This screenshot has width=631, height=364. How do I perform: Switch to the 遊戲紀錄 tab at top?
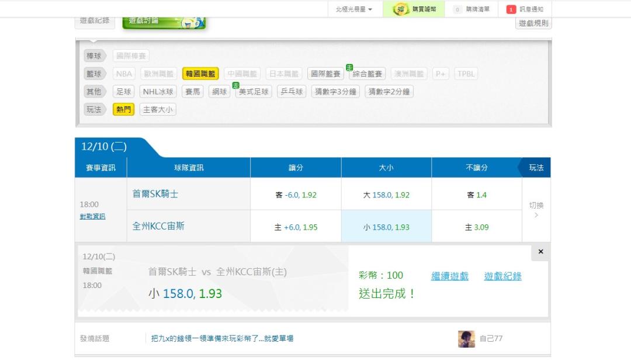pyautogui.click(x=95, y=23)
